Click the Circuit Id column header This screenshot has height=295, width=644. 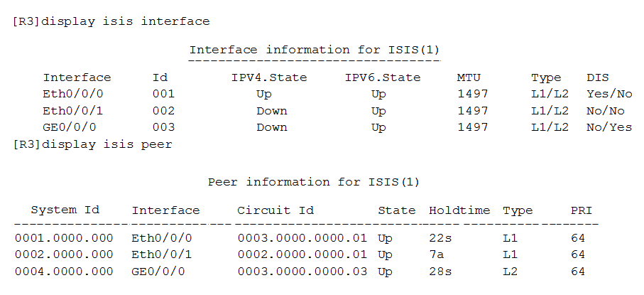275,210
